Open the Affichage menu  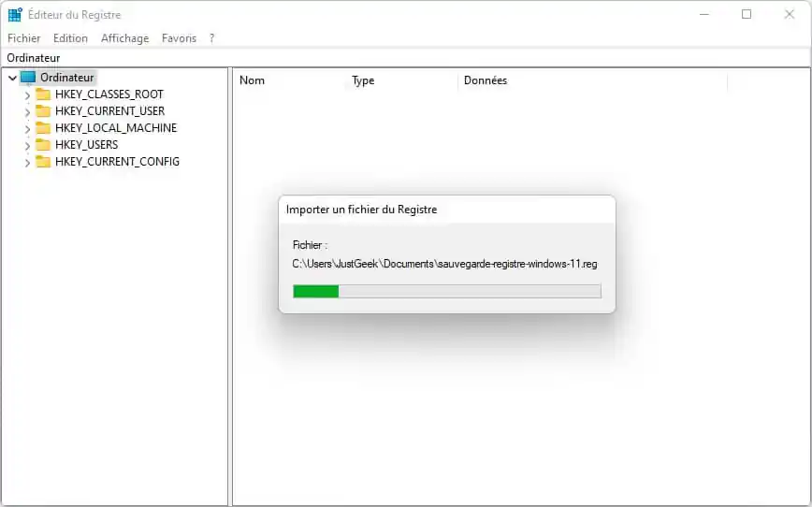pos(124,38)
